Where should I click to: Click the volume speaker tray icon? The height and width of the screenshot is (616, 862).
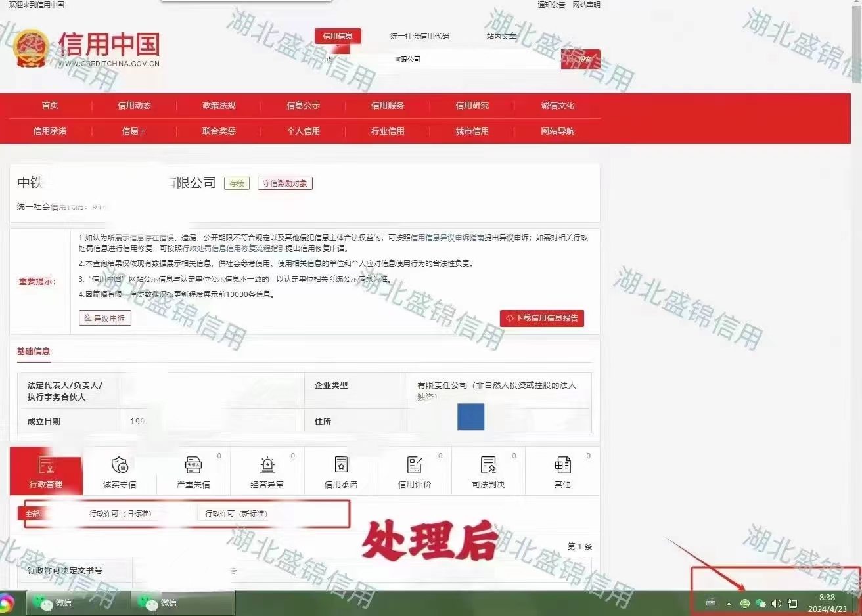point(777,603)
